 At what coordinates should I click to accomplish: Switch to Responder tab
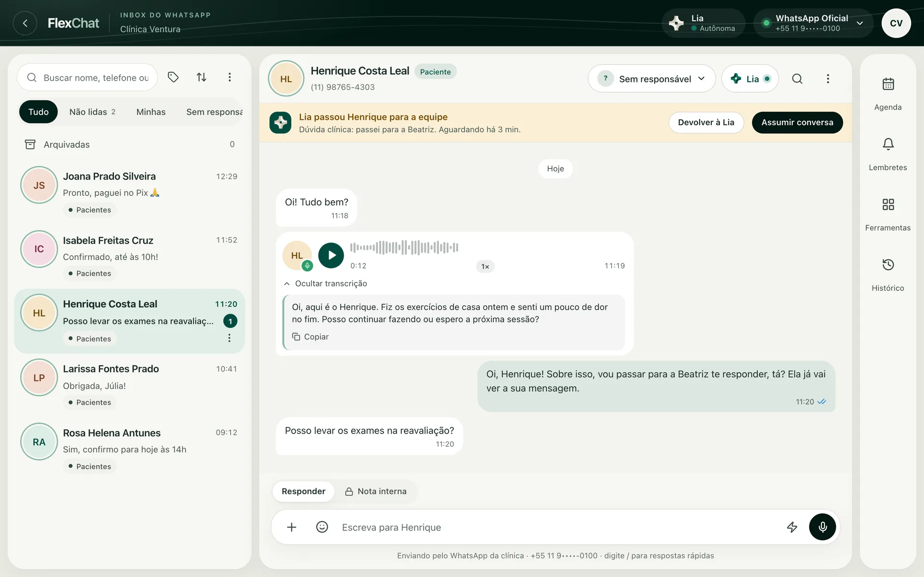pos(303,491)
